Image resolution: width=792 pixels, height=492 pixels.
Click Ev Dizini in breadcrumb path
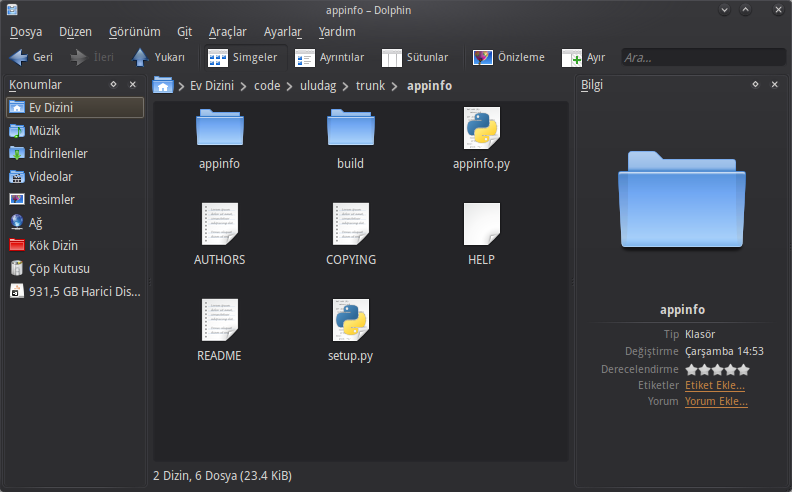[x=212, y=86]
